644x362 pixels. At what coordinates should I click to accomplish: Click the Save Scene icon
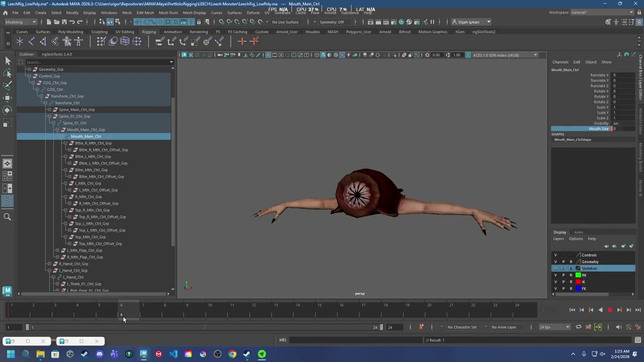[x=64, y=22]
